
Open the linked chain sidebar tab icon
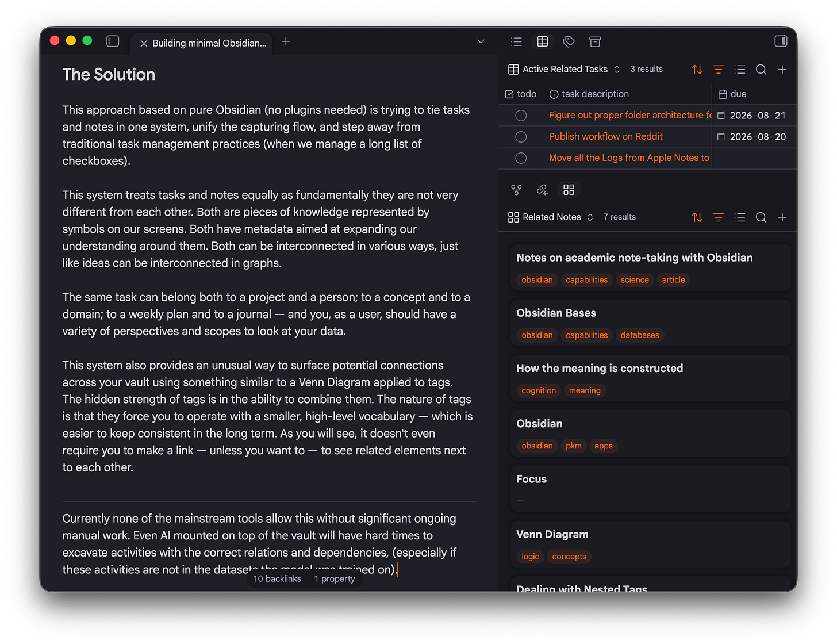click(542, 190)
